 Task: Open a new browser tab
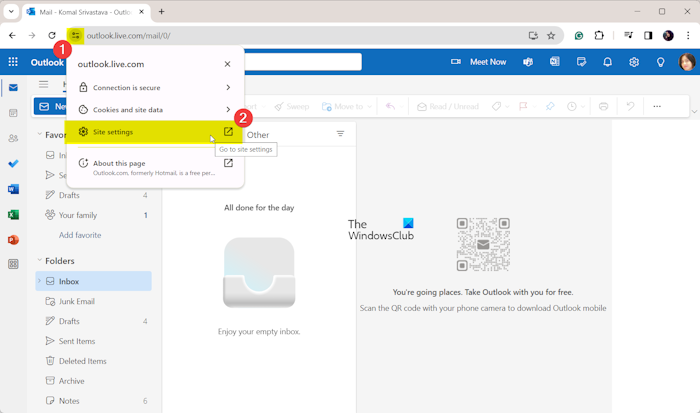162,12
